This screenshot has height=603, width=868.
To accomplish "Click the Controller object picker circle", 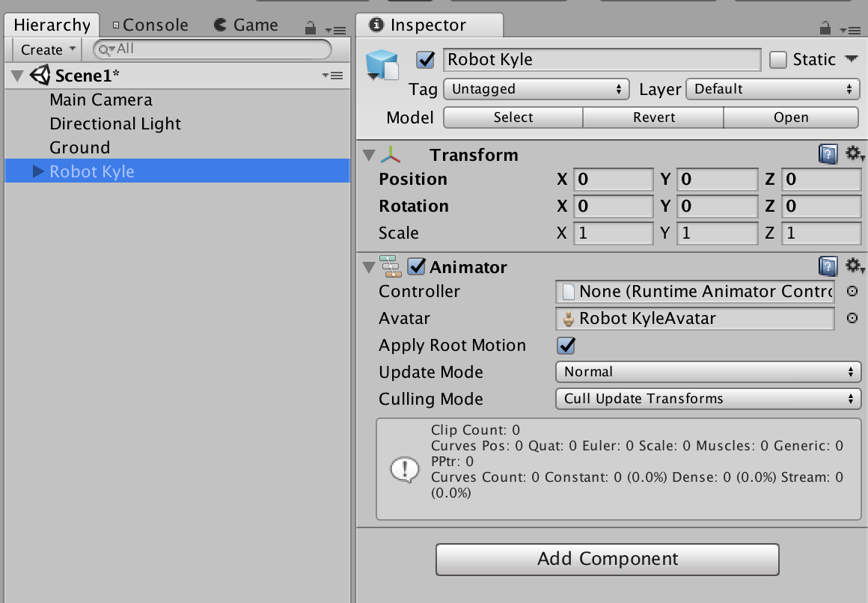I will [852, 292].
